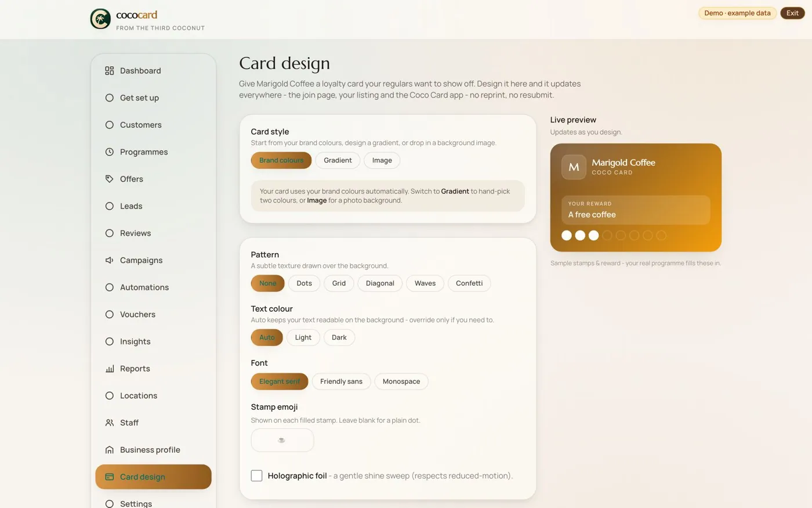
Task: Click the Stamp emoji input field
Action: click(x=282, y=440)
